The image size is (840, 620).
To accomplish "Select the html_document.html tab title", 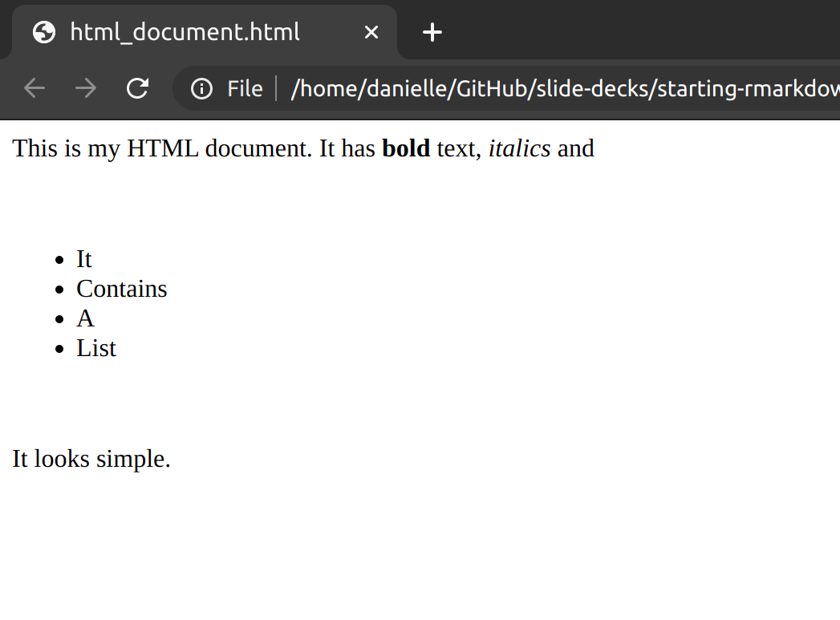I will pyautogui.click(x=185, y=32).
